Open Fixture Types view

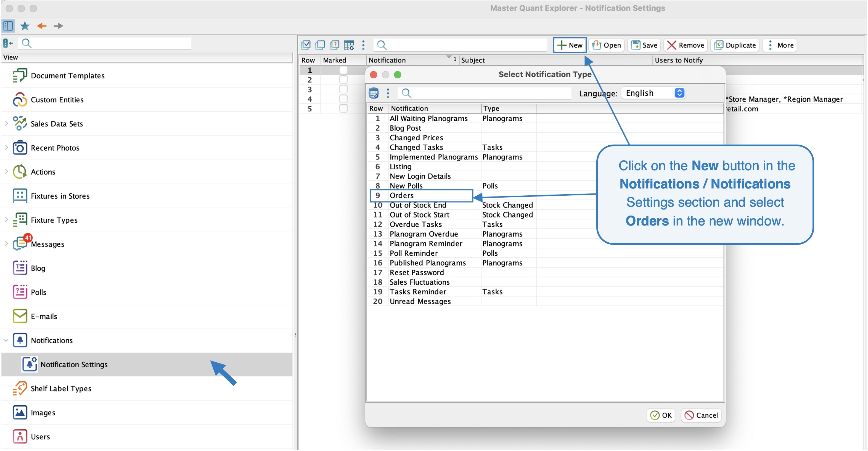147,220
